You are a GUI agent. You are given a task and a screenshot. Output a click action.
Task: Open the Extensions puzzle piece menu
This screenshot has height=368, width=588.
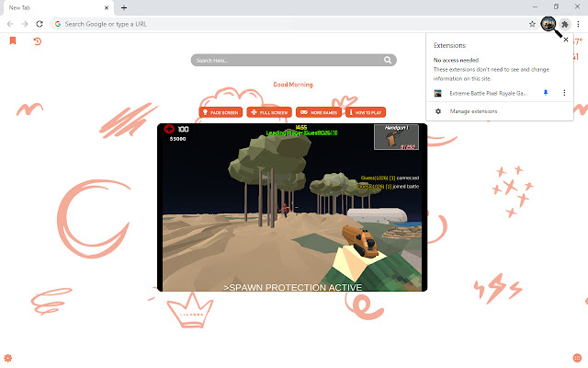565,24
